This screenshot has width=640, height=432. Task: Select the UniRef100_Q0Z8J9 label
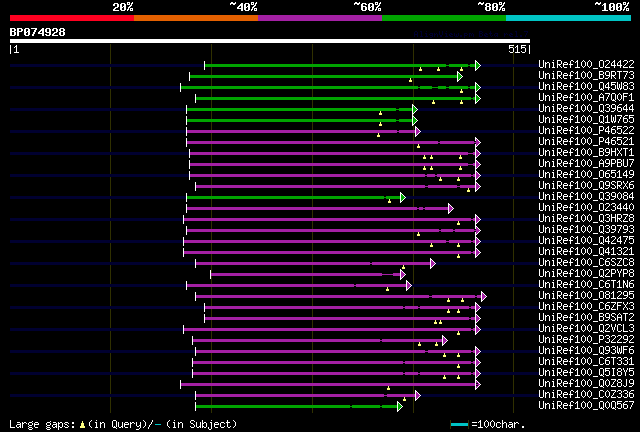pos(586,384)
